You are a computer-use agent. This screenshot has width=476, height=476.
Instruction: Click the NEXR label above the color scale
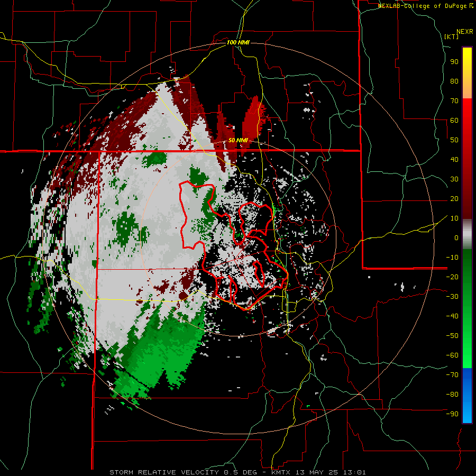[465, 32]
